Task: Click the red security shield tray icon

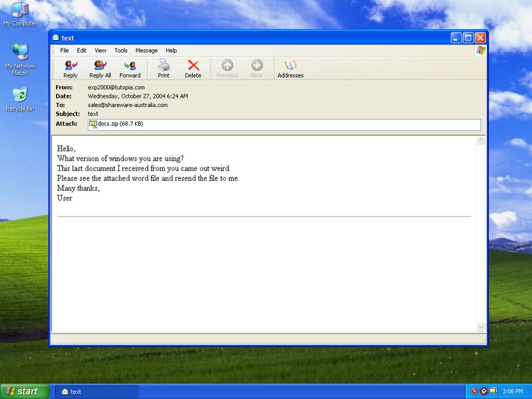Action: 474,391
